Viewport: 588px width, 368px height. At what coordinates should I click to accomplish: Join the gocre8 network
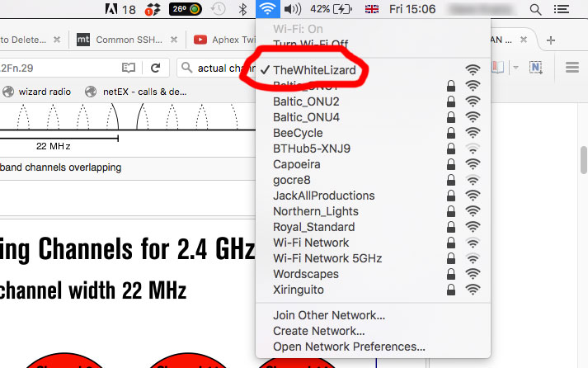tap(373, 180)
